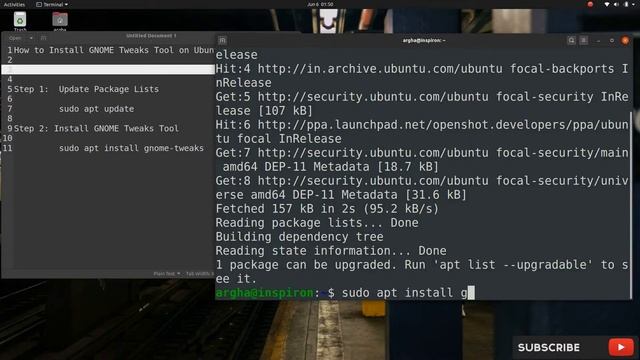The image size is (640, 360).
Task: Click the volume speaker icon in top bar
Action: click(616, 4)
